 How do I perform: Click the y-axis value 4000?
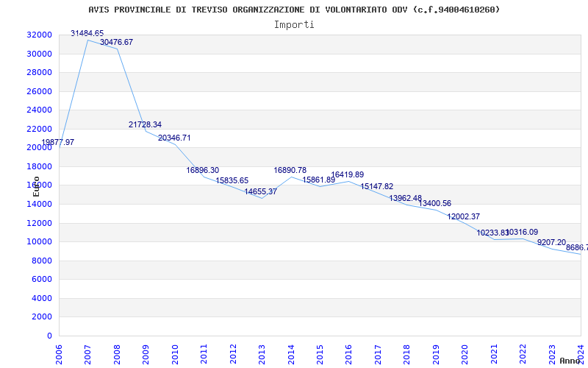click(x=42, y=298)
